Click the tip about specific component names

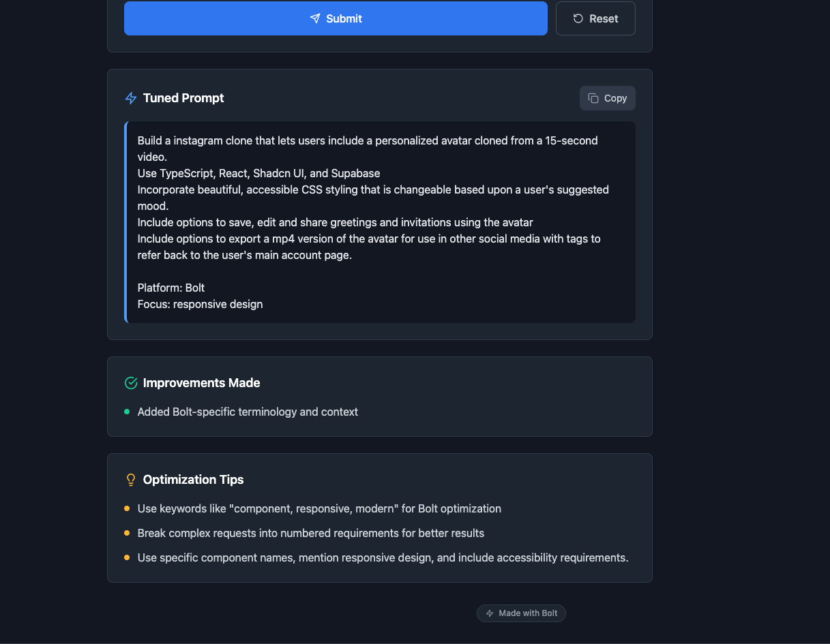click(x=383, y=557)
